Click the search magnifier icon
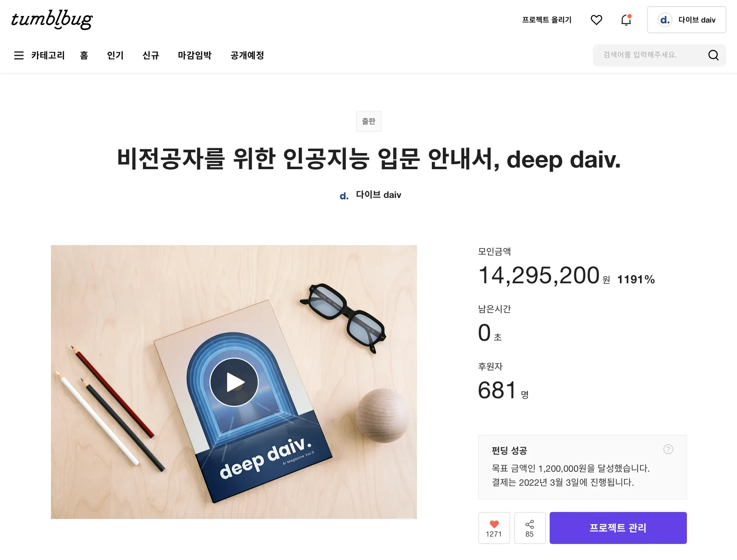The width and height of the screenshot is (737, 560). click(x=714, y=55)
